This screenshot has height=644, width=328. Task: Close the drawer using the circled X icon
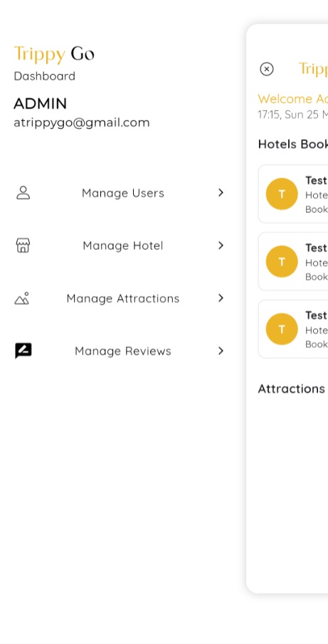267,69
